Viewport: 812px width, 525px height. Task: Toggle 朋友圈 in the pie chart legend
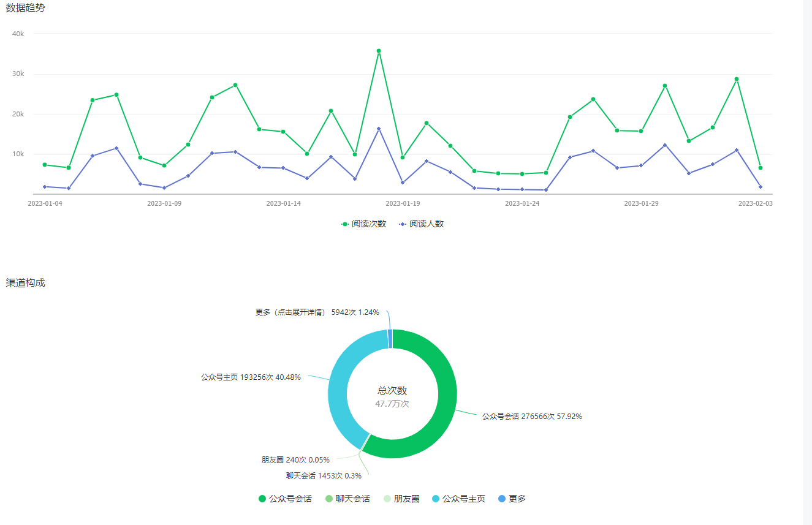pos(401,499)
